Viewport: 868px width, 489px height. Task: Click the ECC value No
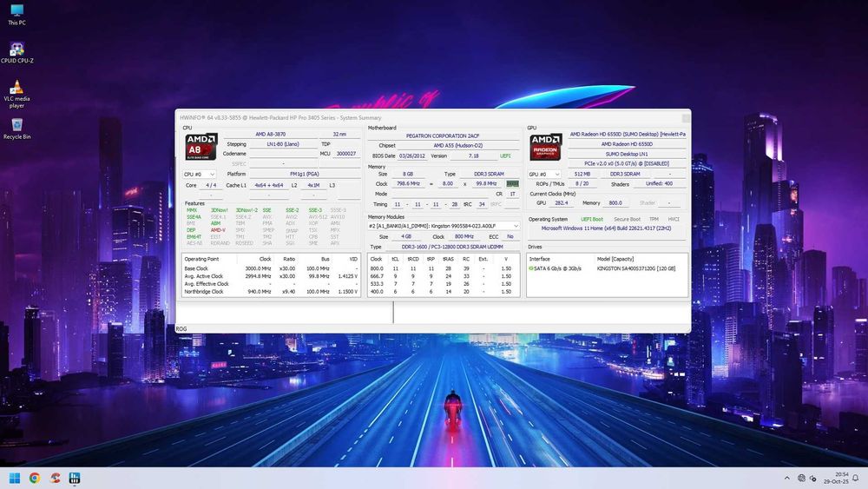coord(510,237)
